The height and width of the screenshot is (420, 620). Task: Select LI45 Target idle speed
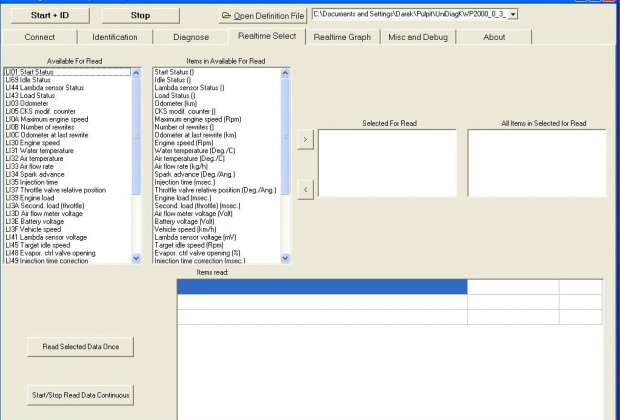(67, 245)
